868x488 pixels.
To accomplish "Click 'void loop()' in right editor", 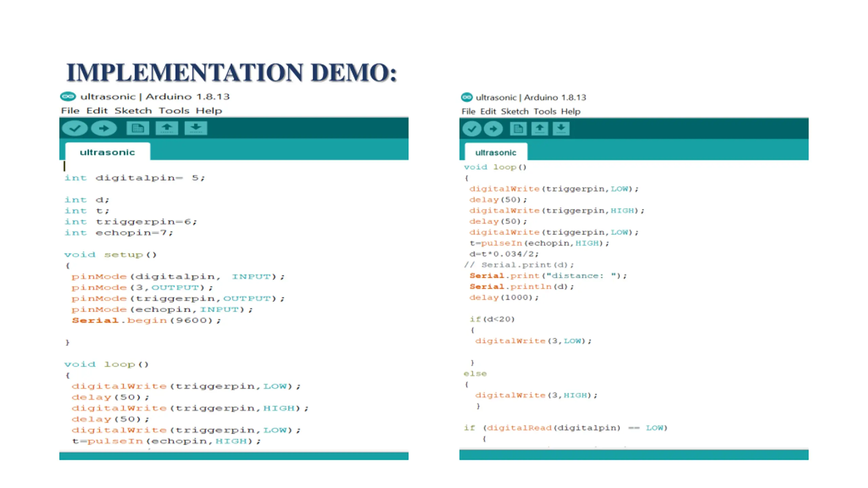I will point(495,167).
